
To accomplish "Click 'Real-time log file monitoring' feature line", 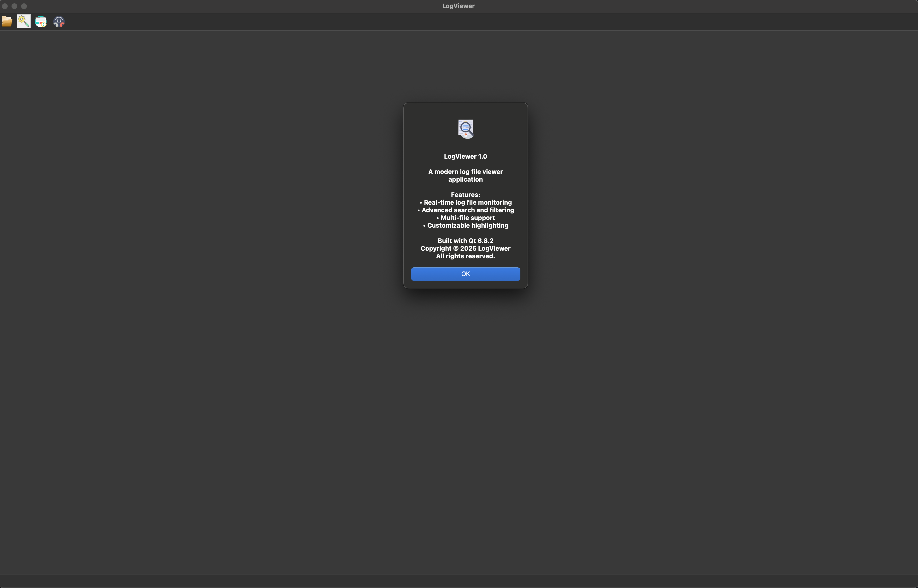I will coord(465,202).
